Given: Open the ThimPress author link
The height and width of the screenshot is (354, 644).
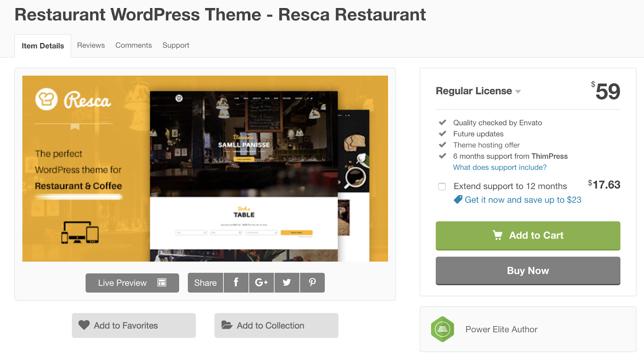Looking at the screenshot, I should click(x=549, y=156).
